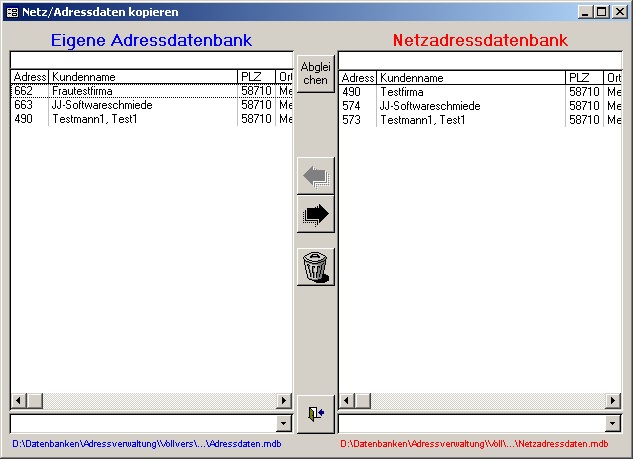Maximize the Netz/Adressdaten kopieren window
The height and width of the screenshot is (459, 633).
[601, 12]
